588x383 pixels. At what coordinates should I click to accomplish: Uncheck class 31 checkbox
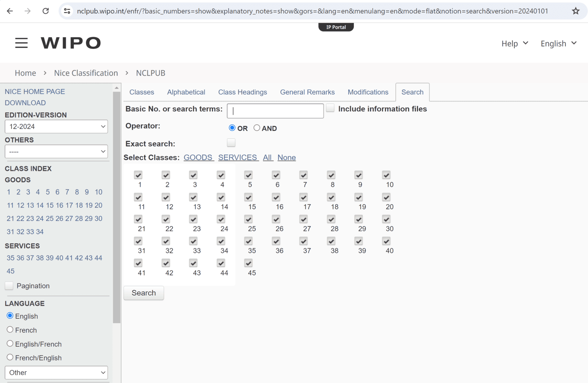[138, 241]
